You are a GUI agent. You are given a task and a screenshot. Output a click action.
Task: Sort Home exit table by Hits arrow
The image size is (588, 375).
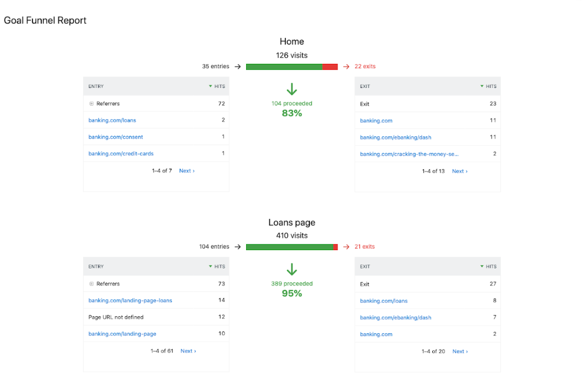coord(482,86)
